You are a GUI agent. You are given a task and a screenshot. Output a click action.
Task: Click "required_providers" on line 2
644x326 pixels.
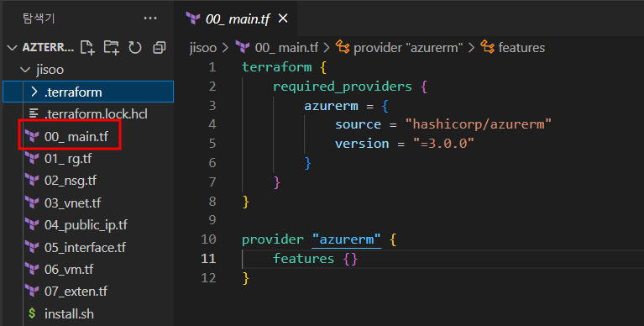pos(342,87)
